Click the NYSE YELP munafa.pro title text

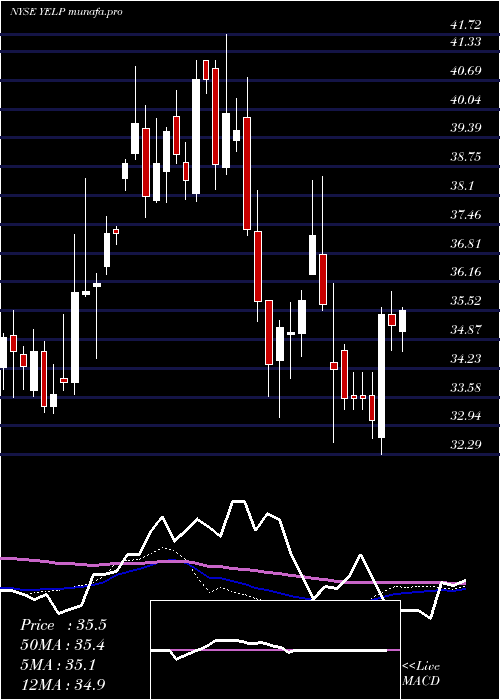tap(66, 12)
